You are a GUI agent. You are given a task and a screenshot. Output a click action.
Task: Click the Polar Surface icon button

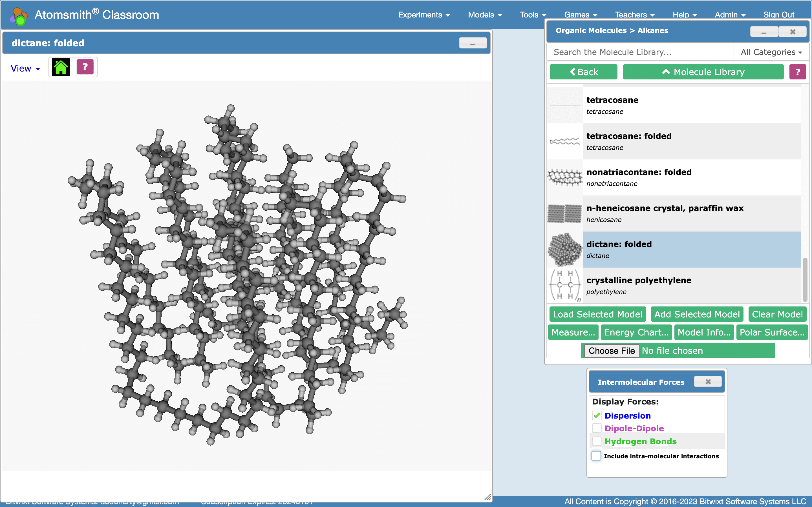pyautogui.click(x=771, y=332)
